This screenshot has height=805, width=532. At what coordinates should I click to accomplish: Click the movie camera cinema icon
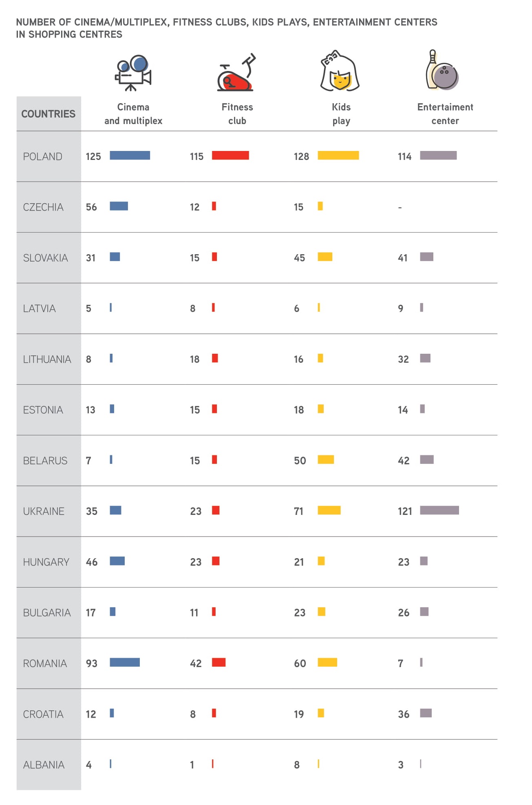click(x=133, y=73)
